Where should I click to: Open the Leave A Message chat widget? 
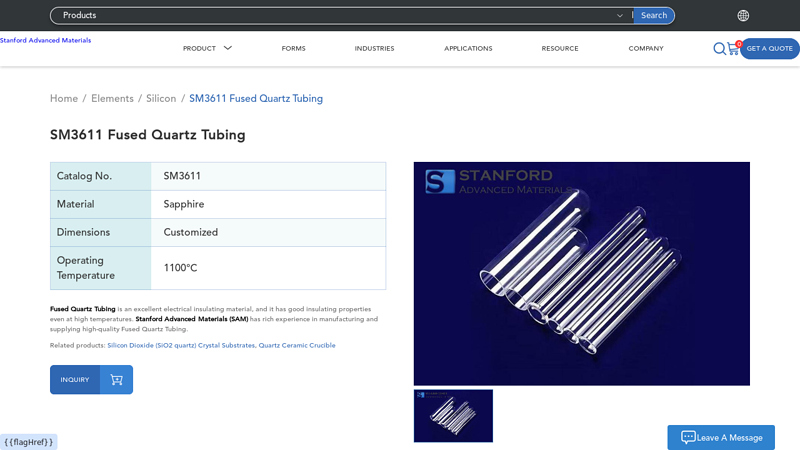(x=721, y=437)
